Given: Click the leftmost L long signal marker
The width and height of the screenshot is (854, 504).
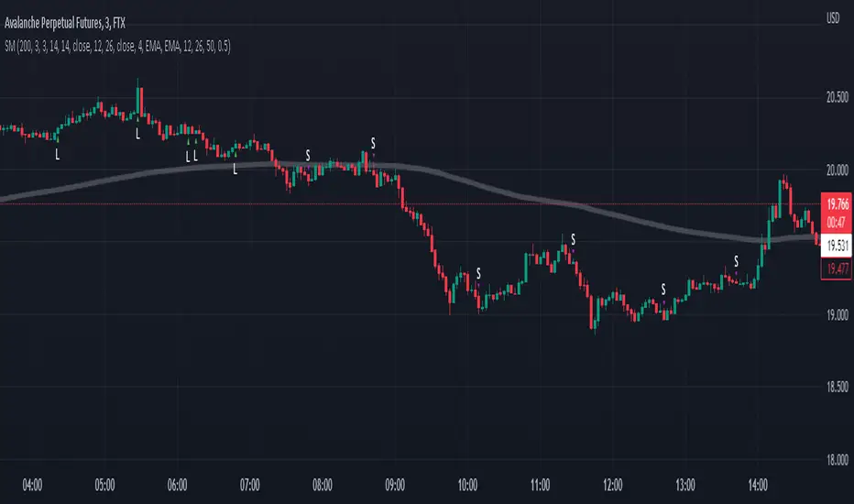Looking at the screenshot, I should (x=57, y=155).
